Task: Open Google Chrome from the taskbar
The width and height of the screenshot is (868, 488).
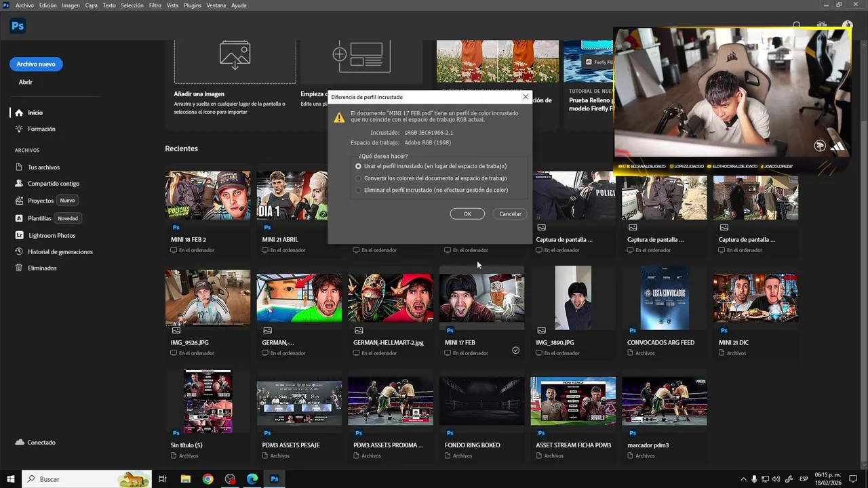Action: (208, 479)
